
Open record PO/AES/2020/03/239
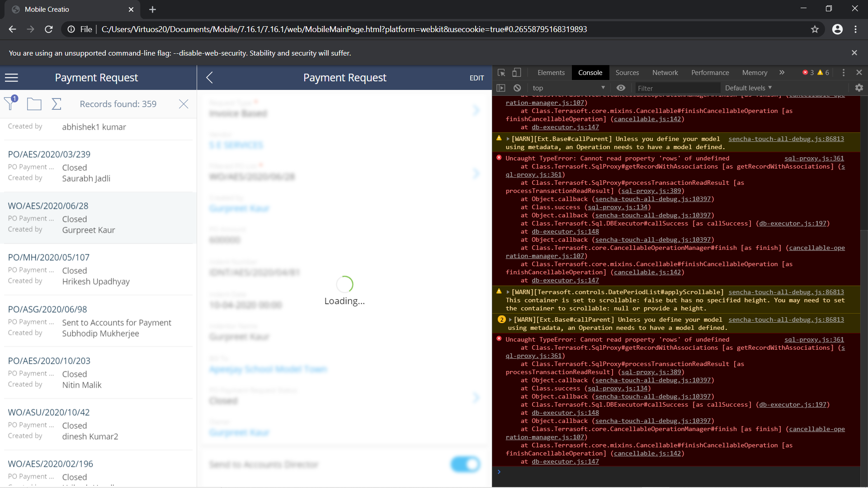pyautogui.click(x=98, y=166)
